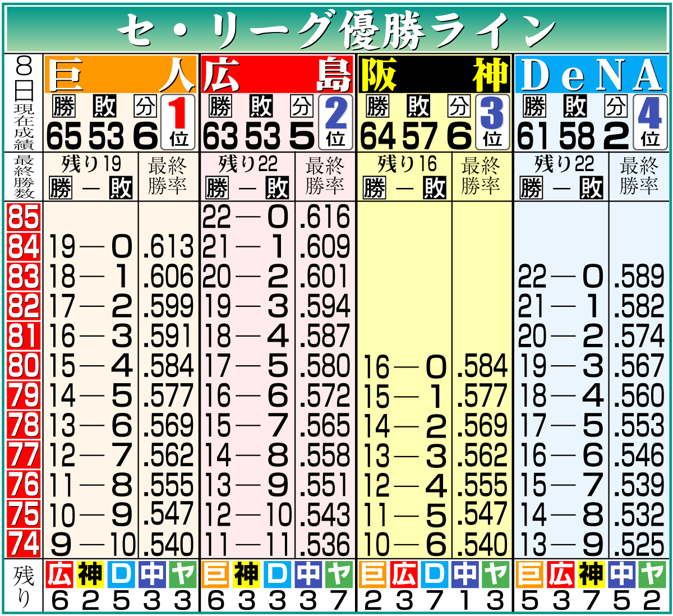This screenshot has width=673, height=616.
Task: Click the red 78 final-wins label
Action: click(x=24, y=425)
